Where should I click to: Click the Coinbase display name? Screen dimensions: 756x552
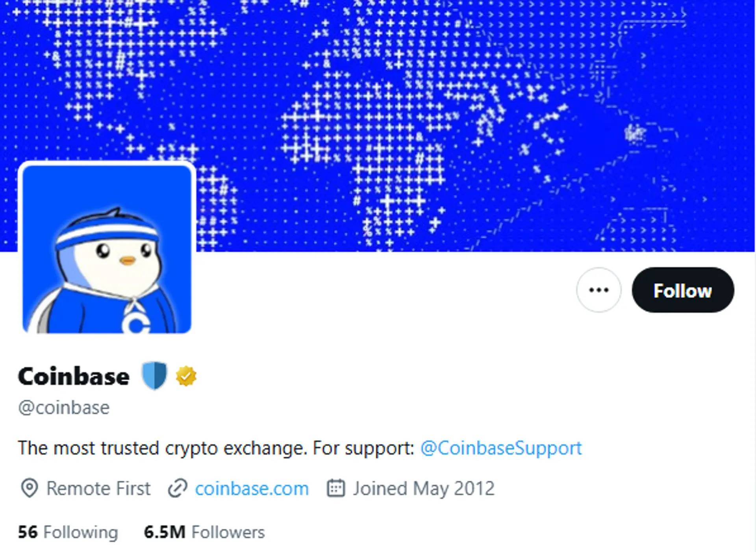pyautogui.click(x=74, y=376)
